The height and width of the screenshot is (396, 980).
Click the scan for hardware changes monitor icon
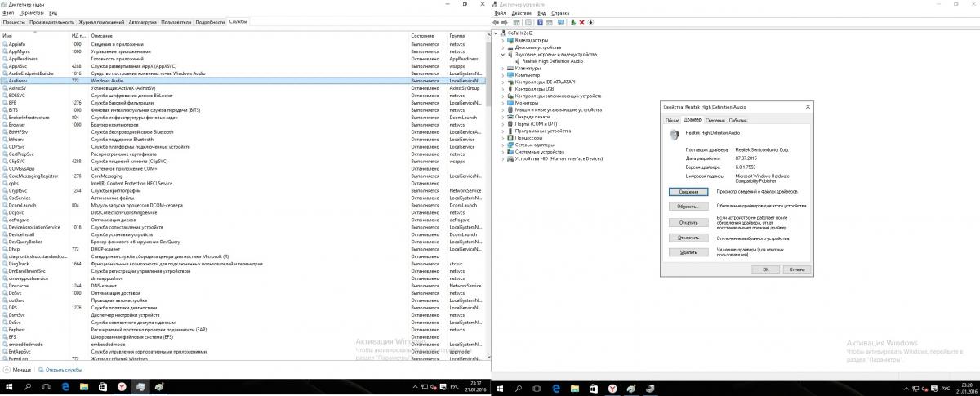click(x=563, y=22)
